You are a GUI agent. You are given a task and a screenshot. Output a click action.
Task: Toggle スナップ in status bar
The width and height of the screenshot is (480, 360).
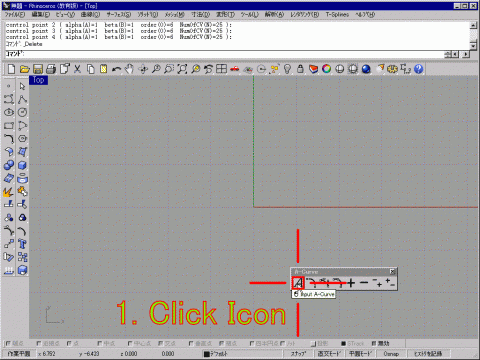[x=298, y=354]
